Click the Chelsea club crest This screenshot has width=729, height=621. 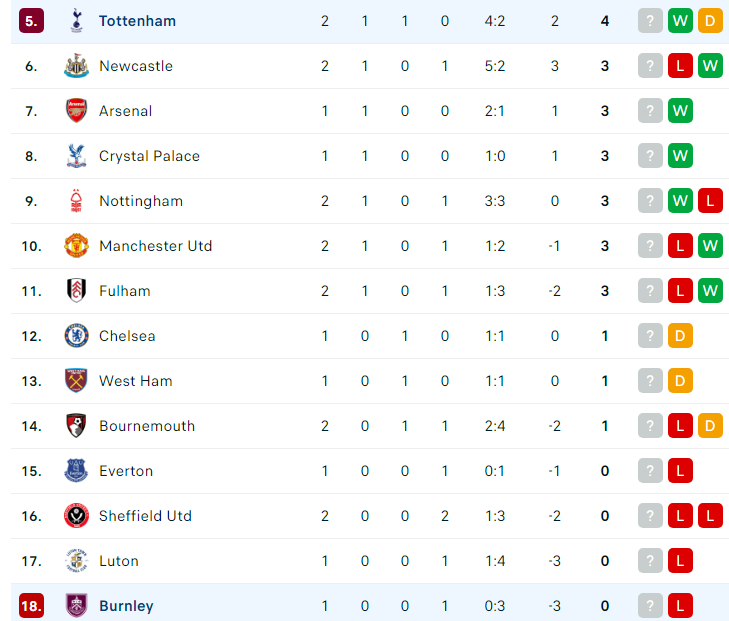pos(76,336)
